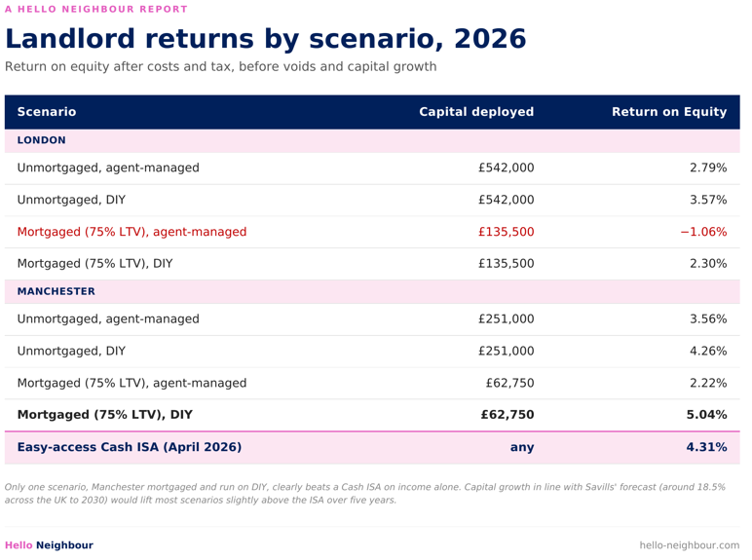Select the Easy-access Cash ISA row
Image resolution: width=752 pixels, height=560 pixels.
pyautogui.click(x=372, y=447)
